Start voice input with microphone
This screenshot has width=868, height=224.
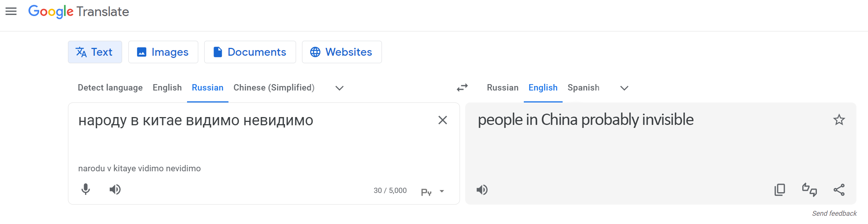[x=86, y=190]
